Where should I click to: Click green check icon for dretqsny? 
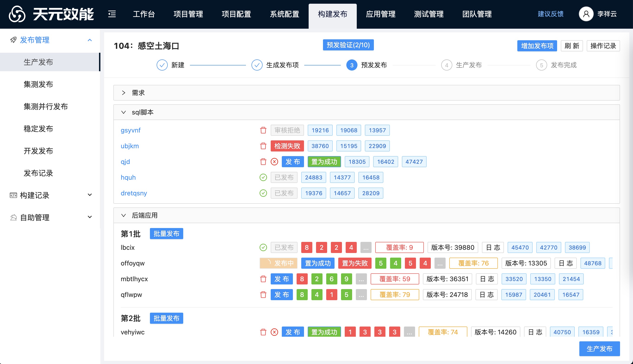(x=263, y=193)
